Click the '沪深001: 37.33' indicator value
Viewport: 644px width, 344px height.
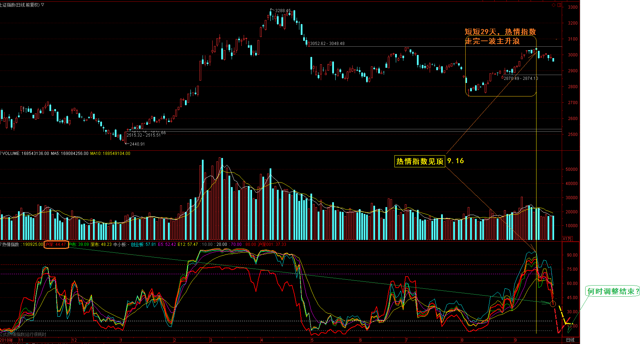[x=272, y=244]
